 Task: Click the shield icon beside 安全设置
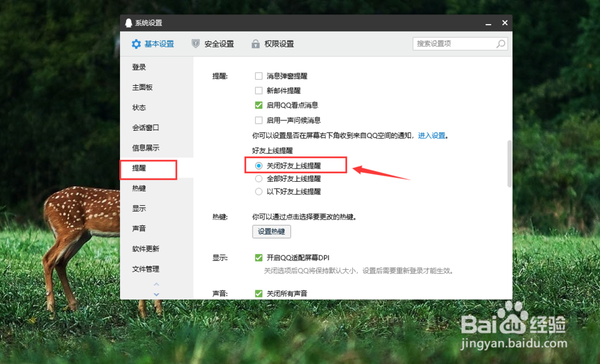196,44
